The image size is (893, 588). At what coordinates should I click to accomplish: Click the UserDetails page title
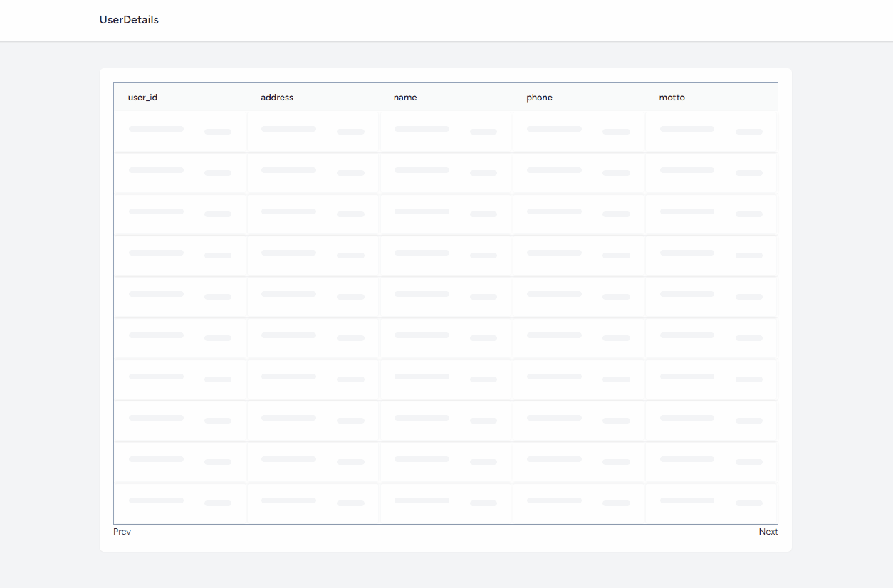point(129,20)
